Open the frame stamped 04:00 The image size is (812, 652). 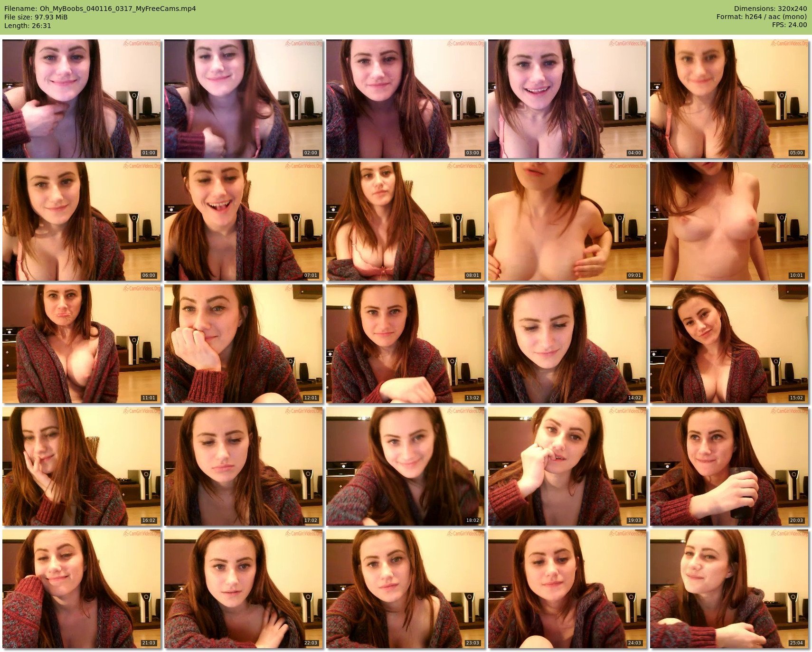[x=567, y=99]
